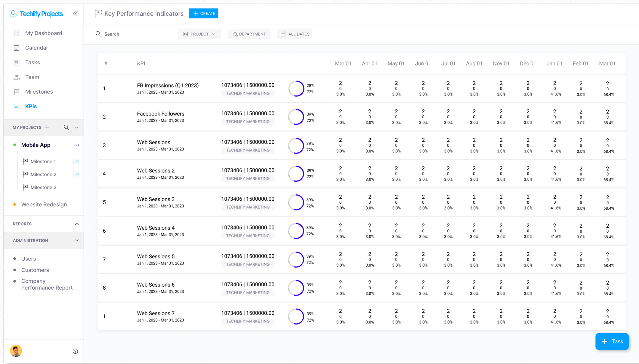This screenshot has width=639, height=364.
Task: Open Team page
Action: (x=32, y=77)
